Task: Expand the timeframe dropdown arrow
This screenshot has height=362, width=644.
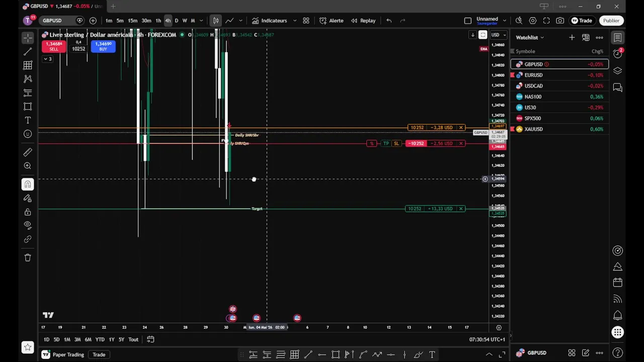Action: (201, 21)
